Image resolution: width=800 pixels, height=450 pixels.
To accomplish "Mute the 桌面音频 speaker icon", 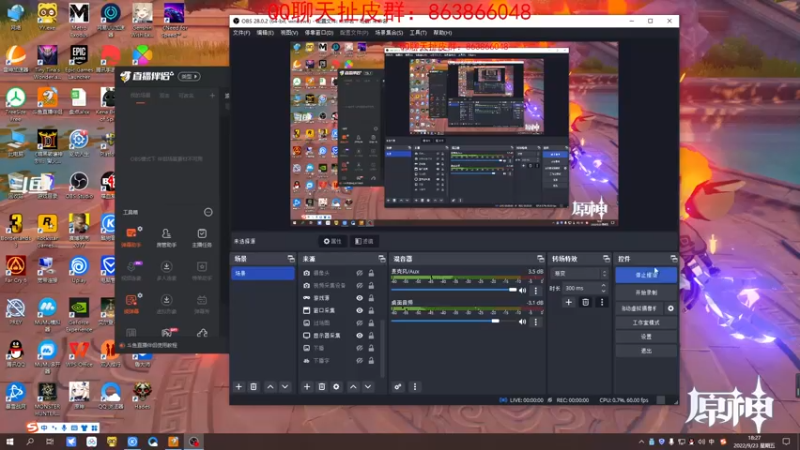I will [522, 322].
